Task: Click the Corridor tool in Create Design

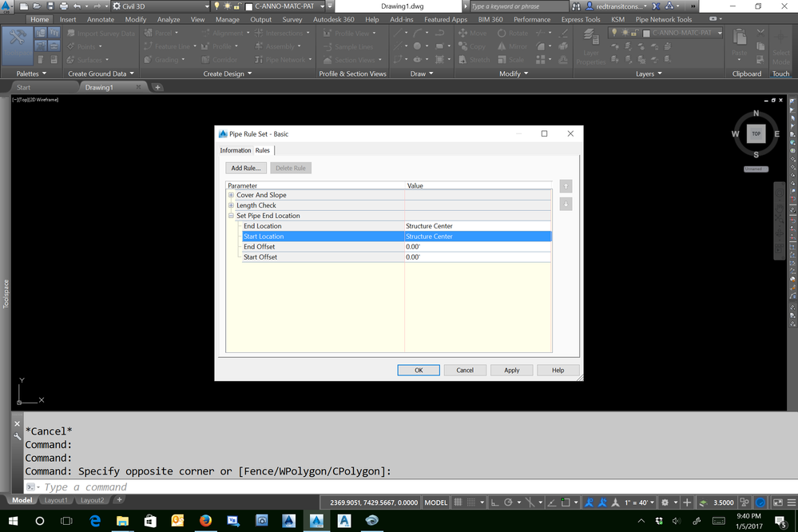Action: [220, 60]
